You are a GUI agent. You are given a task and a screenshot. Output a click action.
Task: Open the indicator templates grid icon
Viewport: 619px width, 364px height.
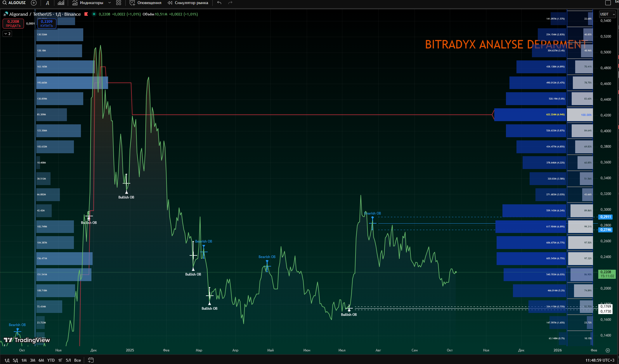click(x=119, y=3)
